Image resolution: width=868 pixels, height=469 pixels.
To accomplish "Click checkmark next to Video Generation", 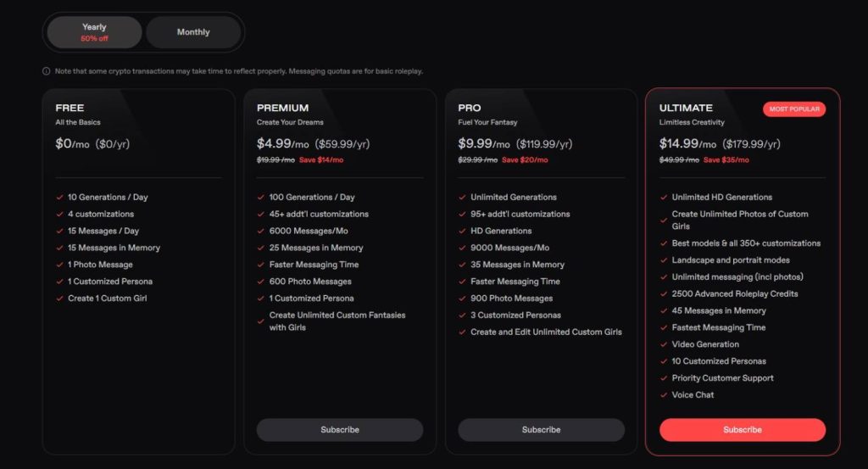I will (663, 344).
